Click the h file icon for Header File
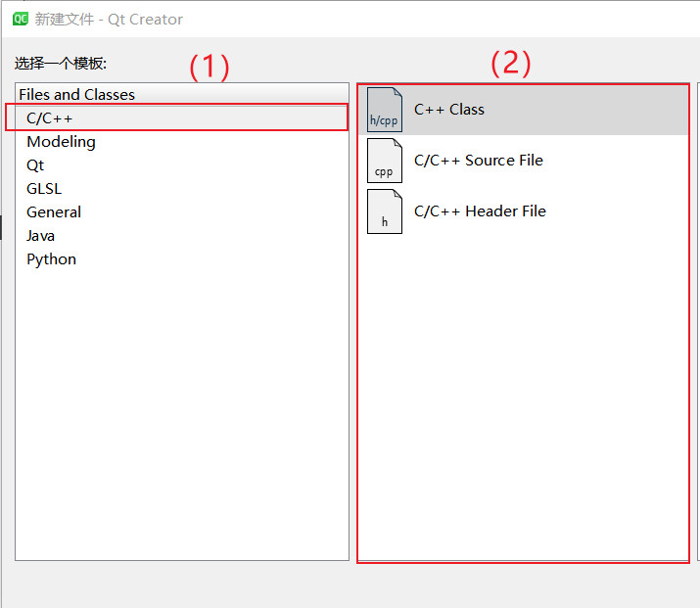This screenshot has height=608, width=700. click(384, 211)
